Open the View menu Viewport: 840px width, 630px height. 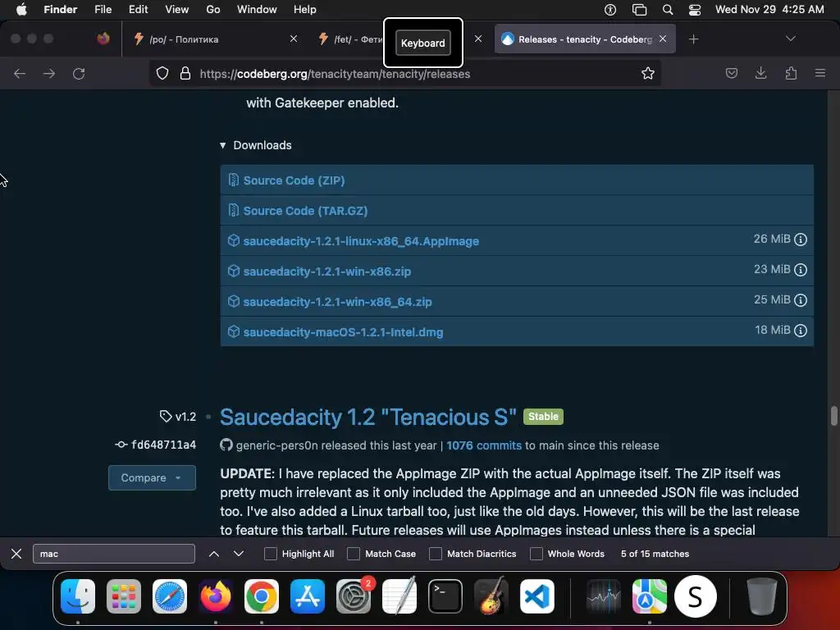[177, 10]
